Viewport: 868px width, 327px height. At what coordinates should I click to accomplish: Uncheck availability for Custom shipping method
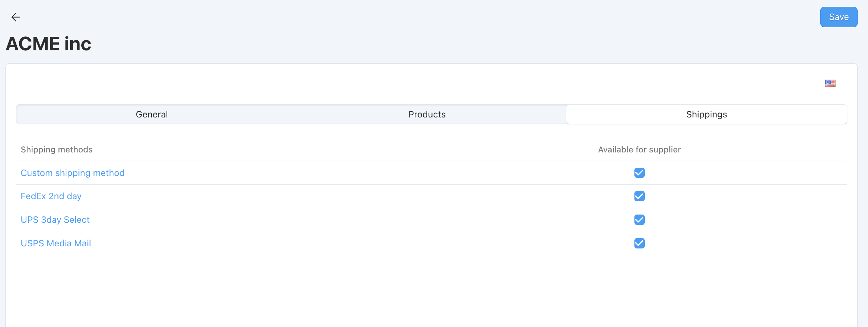[639, 173]
